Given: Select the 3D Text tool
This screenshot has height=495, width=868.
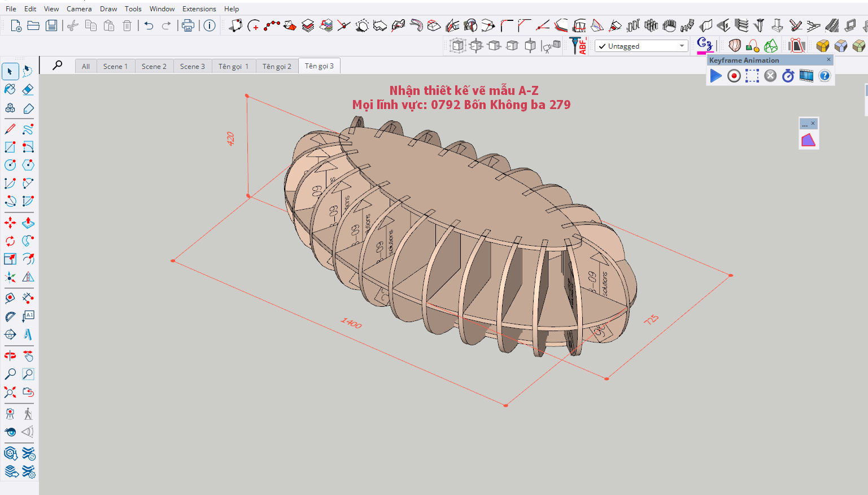Looking at the screenshot, I should coord(28,335).
